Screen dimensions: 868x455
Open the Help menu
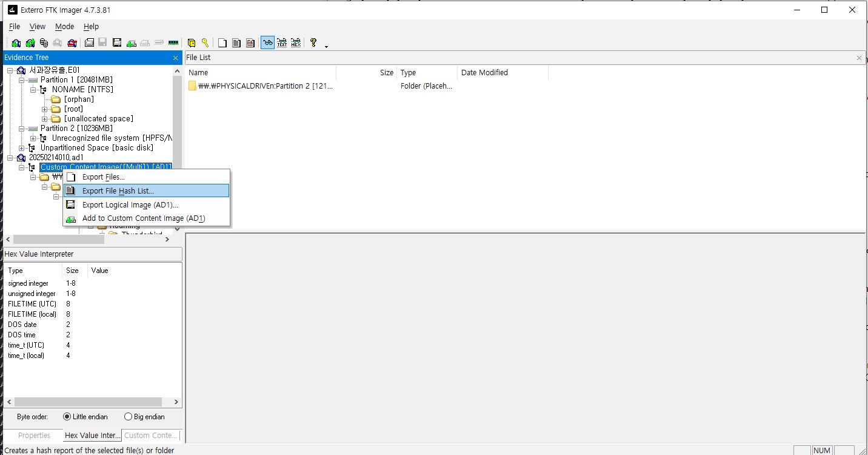coord(91,27)
